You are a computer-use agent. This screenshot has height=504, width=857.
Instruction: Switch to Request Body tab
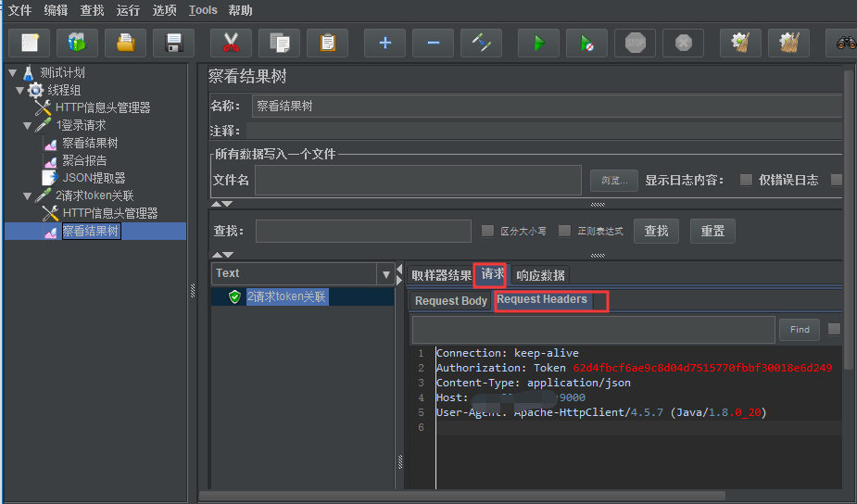(x=451, y=301)
